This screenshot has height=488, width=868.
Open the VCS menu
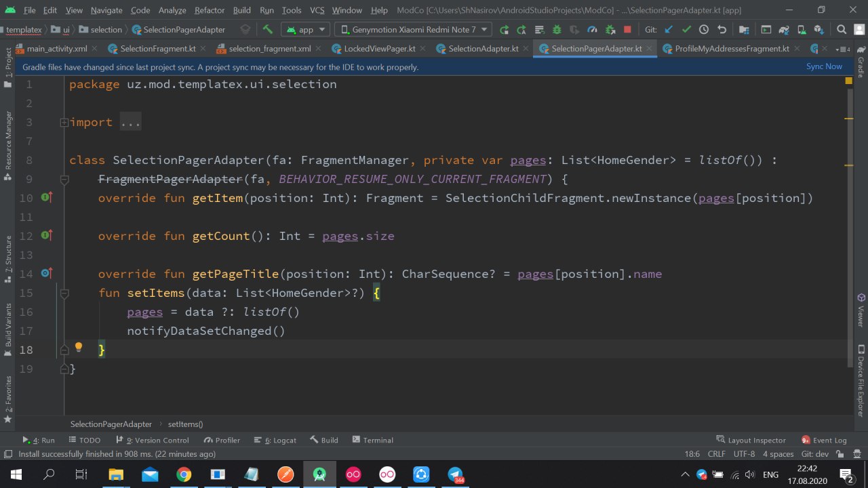317,10
